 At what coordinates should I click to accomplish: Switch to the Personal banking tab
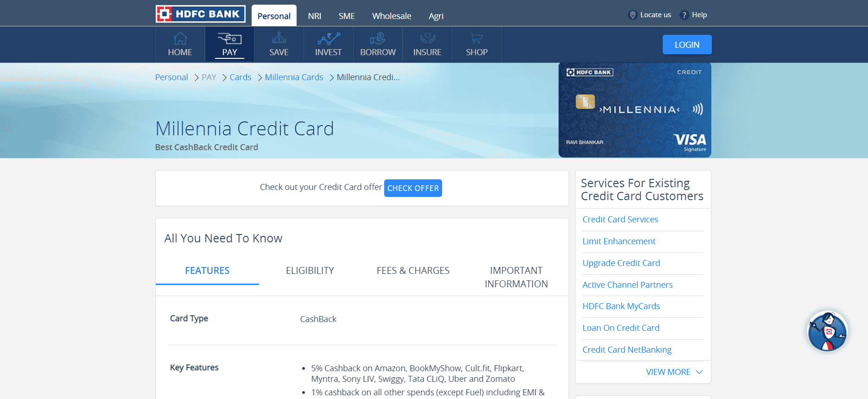tap(274, 16)
